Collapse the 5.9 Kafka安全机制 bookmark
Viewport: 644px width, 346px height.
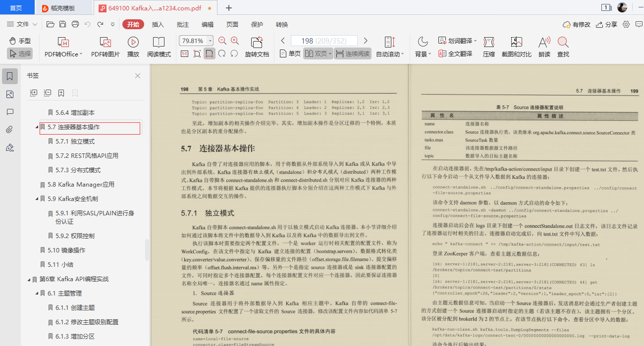click(36, 199)
